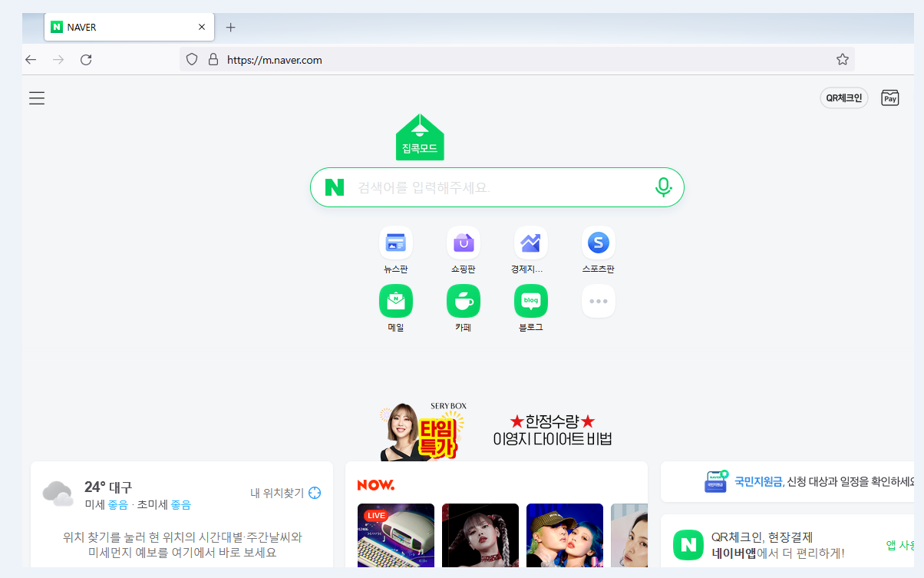The height and width of the screenshot is (578, 924).
Task: Click the 국민지원금 link
Action: tap(759, 481)
